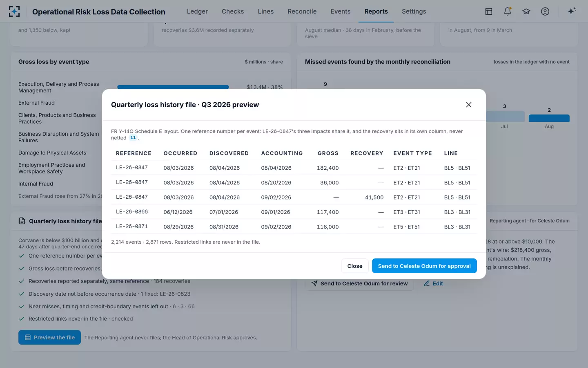Image resolution: width=588 pixels, height=368 pixels.
Task: Click the REFERENCE column header
Action: [x=134, y=153]
